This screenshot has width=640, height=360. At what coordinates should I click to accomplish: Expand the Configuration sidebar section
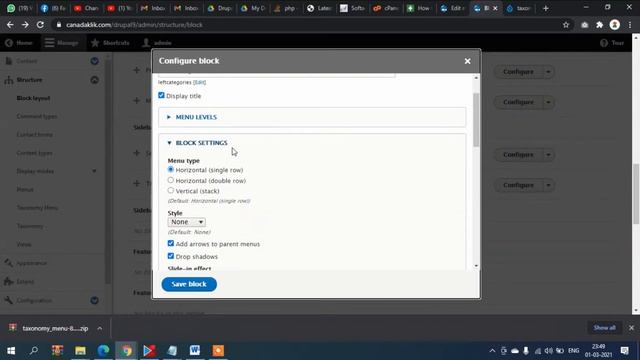coord(94,300)
